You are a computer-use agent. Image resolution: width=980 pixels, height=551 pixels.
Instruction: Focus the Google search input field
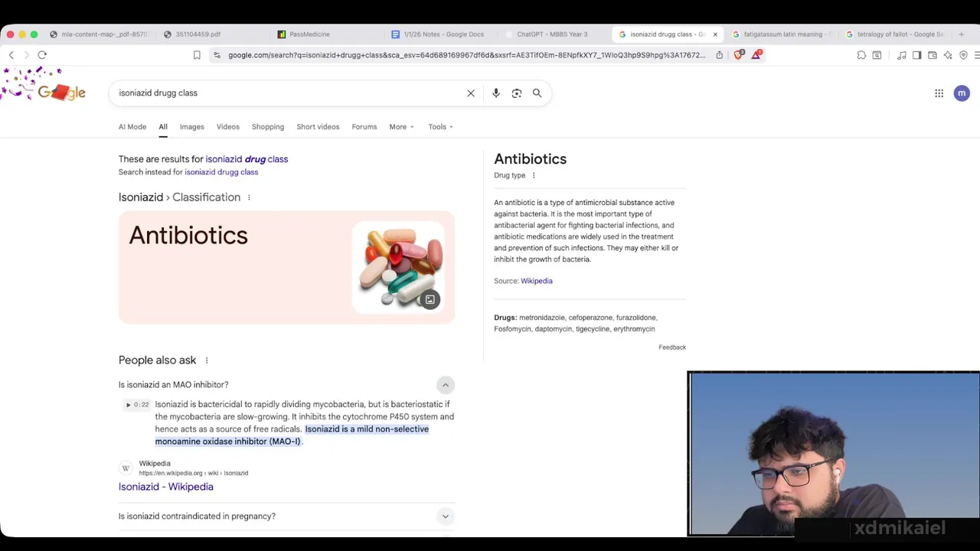click(291, 93)
